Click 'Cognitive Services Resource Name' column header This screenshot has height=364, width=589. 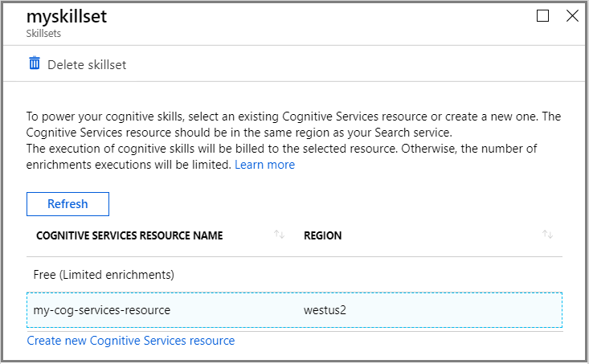pos(129,235)
